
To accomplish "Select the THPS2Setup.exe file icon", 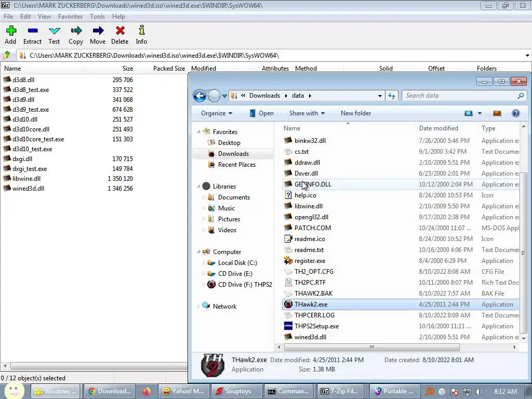I will tap(288, 326).
